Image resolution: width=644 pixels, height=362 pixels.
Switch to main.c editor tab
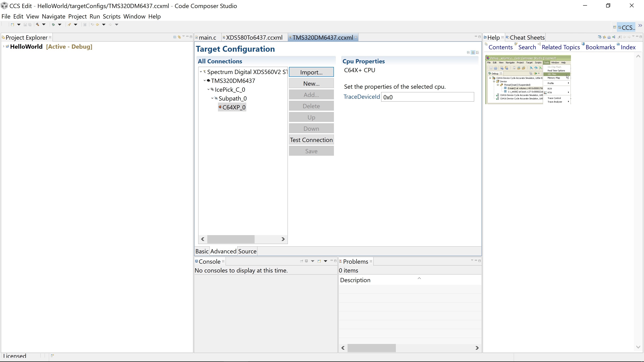pos(207,37)
